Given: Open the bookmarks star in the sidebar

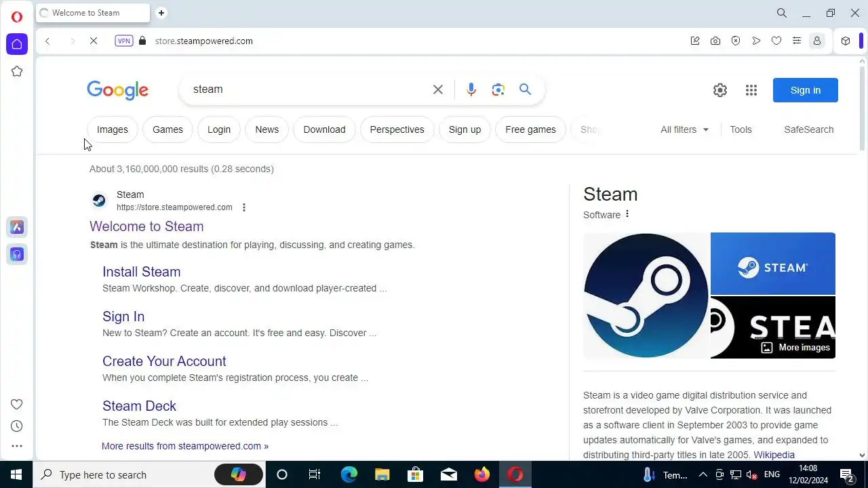Looking at the screenshot, I should tap(17, 71).
